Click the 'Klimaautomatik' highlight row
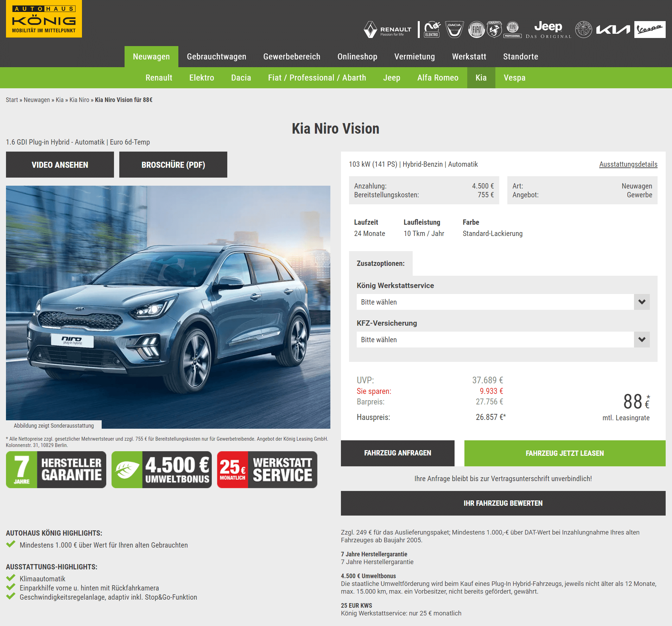 (x=43, y=579)
